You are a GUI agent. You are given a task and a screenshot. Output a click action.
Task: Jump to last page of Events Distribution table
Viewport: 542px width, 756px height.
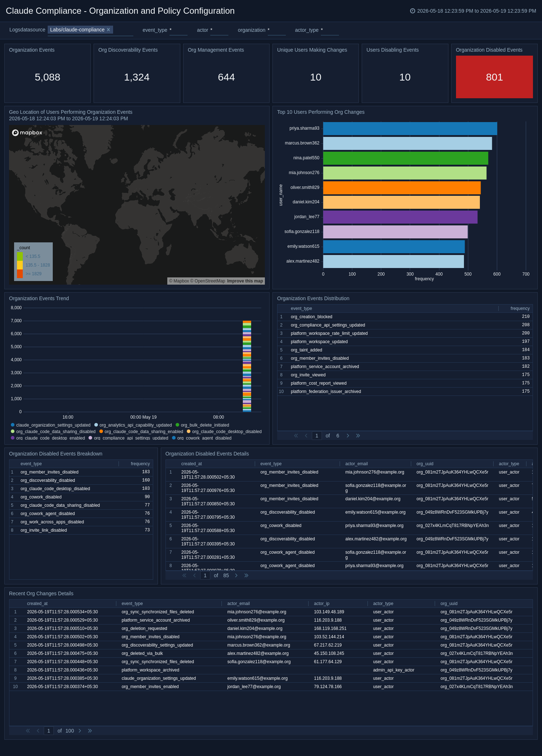pos(358,436)
